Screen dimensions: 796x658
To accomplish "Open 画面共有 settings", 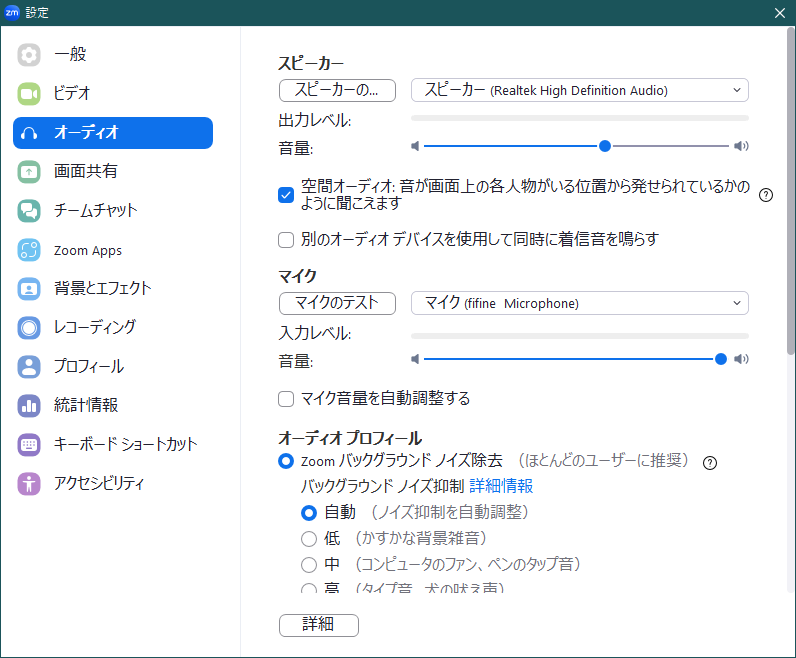I will point(113,172).
